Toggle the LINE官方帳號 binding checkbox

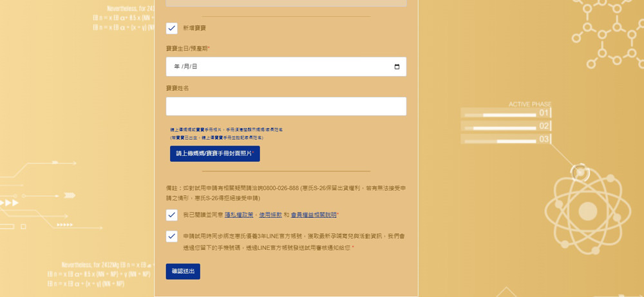pyautogui.click(x=172, y=236)
